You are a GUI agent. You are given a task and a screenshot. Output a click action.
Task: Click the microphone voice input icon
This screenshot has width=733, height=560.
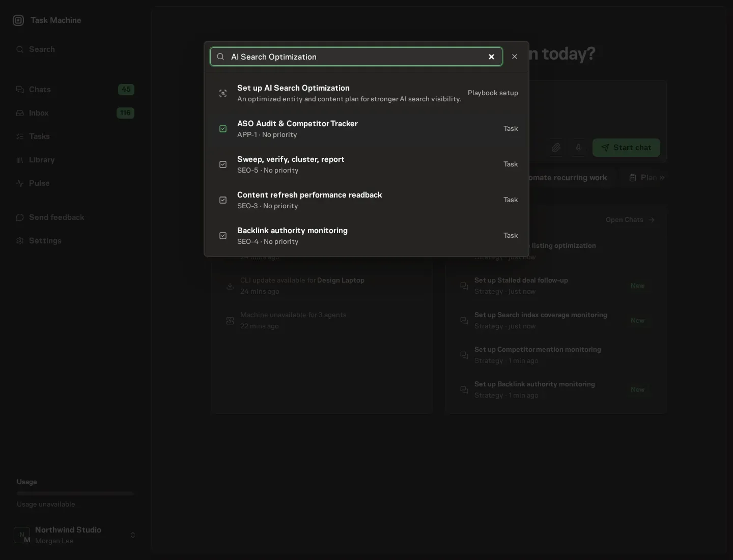(x=579, y=148)
